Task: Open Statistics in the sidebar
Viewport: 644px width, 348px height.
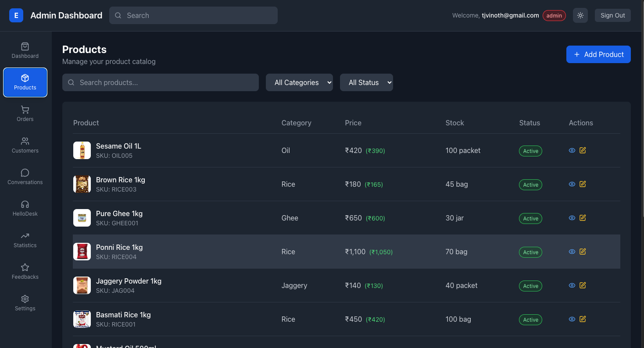Action: 25,240
